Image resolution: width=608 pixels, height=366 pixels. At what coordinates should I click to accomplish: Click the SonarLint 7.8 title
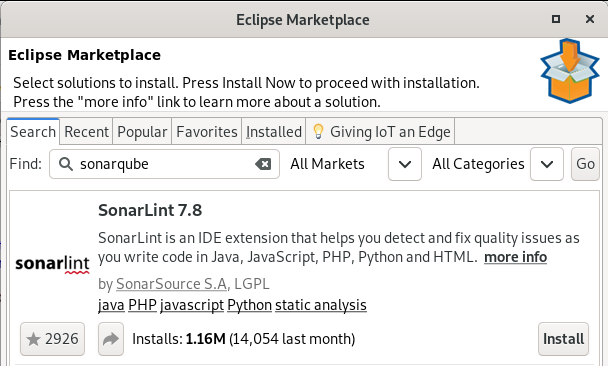[x=150, y=210]
